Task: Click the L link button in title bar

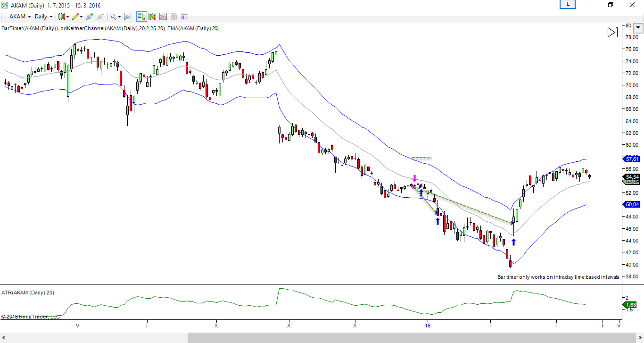Action: point(568,4)
